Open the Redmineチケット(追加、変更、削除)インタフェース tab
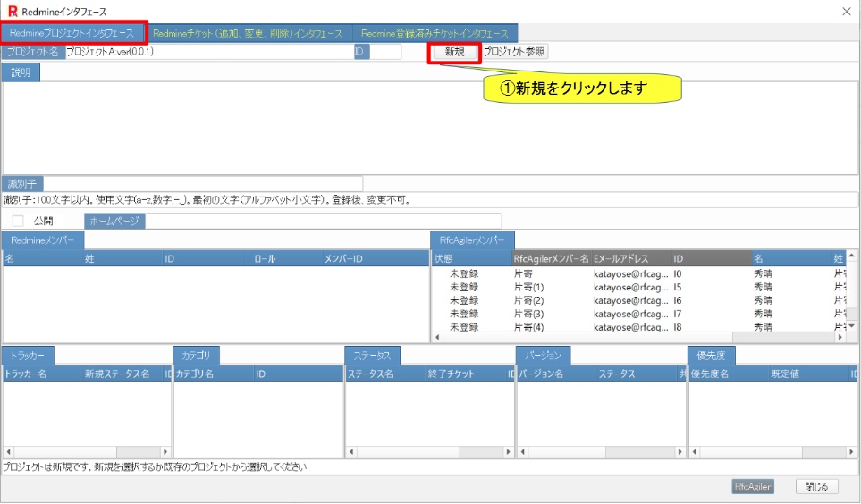The width and height of the screenshot is (861, 504). coord(248,33)
